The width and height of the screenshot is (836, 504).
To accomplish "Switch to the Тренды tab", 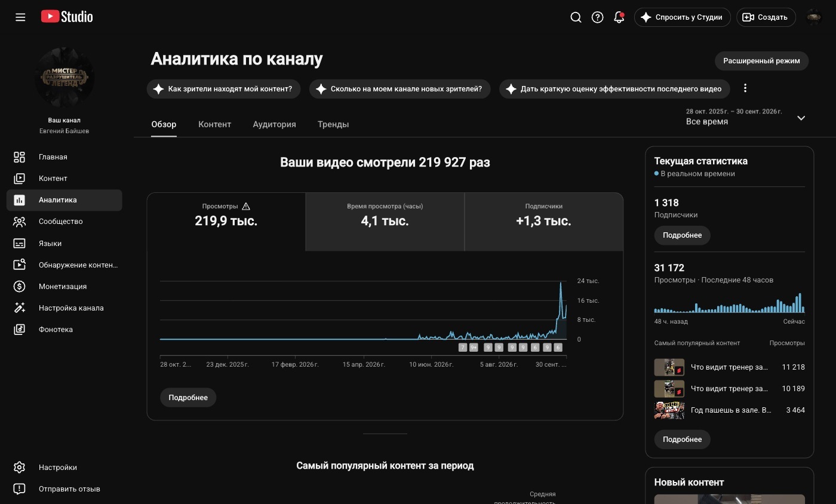I will point(333,124).
